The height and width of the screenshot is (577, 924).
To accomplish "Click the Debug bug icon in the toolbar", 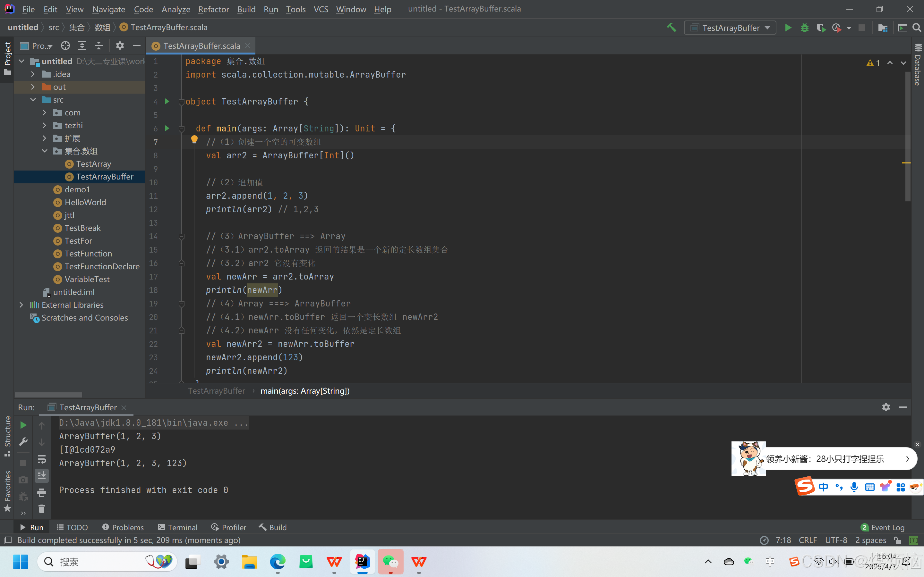I will click(x=805, y=28).
